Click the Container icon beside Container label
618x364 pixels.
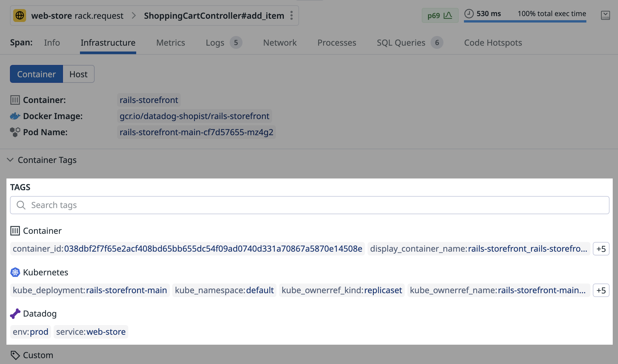(x=15, y=100)
